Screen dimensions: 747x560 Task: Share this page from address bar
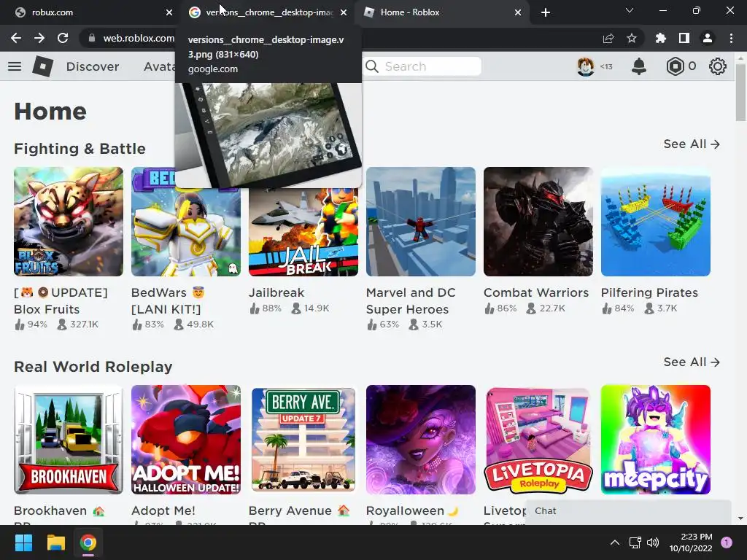pos(608,38)
